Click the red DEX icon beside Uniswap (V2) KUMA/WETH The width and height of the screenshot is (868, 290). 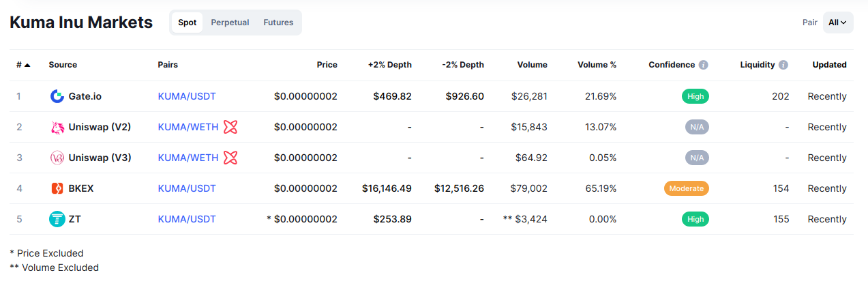230,127
